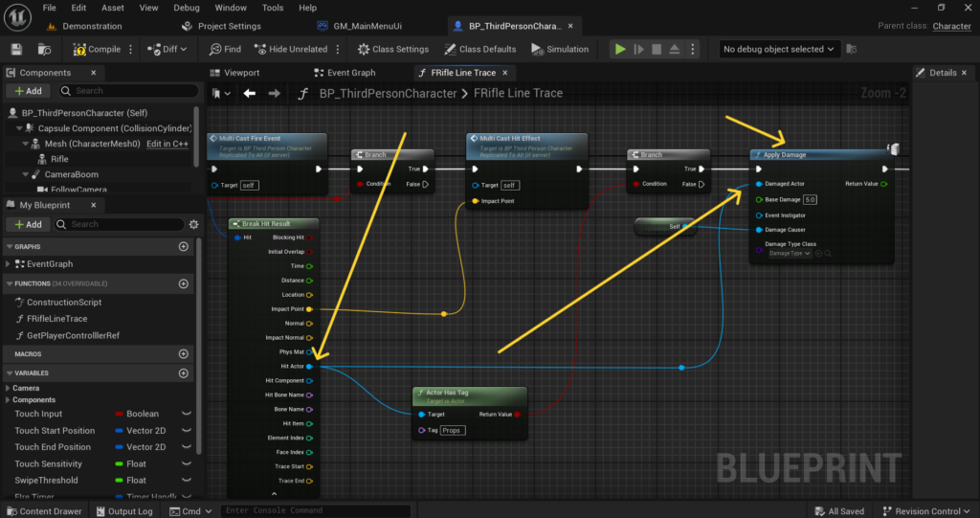Image resolution: width=980 pixels, height=518 pixels.
Task: Toggle visibility eye for Touch Sensitivity variable
Action: click(x=186, y=463)
